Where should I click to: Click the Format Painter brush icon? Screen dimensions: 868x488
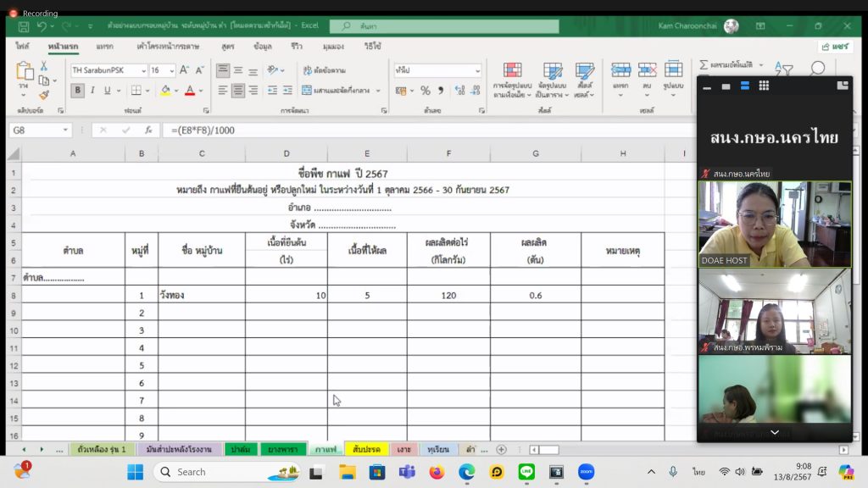click(44, 96)
